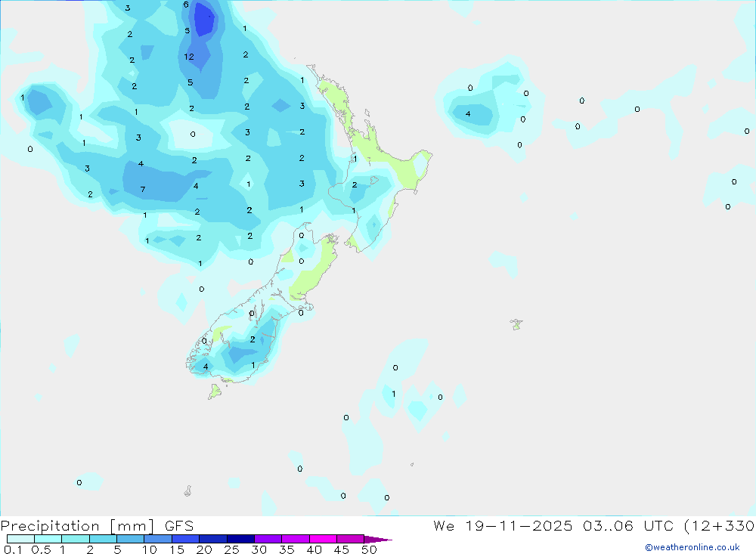
Task: Click the legend scale label '10'
Action: [150, 549]
